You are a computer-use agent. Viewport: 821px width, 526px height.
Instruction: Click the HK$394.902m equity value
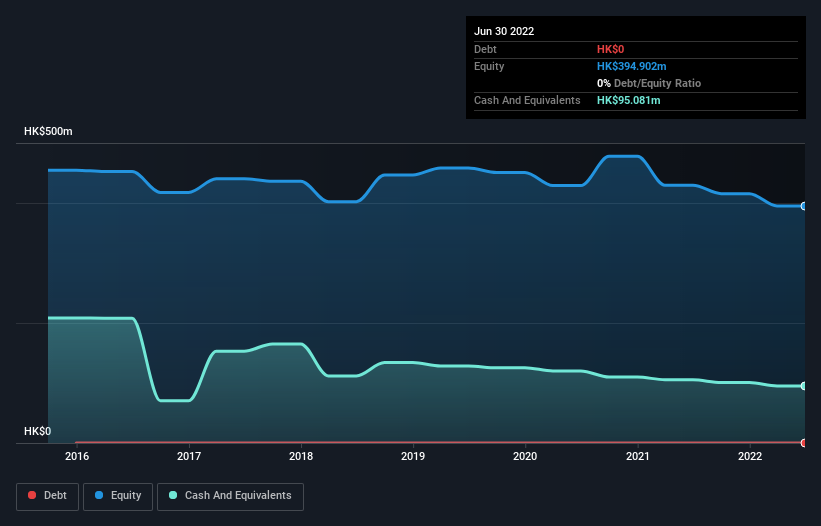631,66
